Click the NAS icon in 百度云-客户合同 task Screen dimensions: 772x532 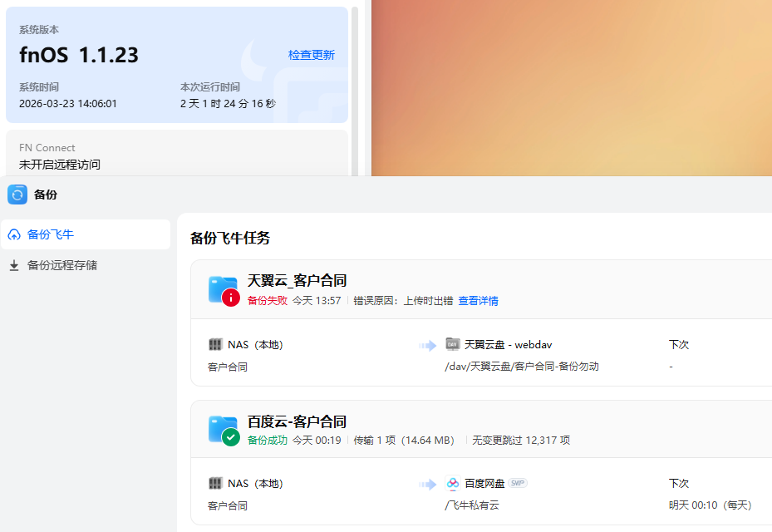[x=215, y=483]
